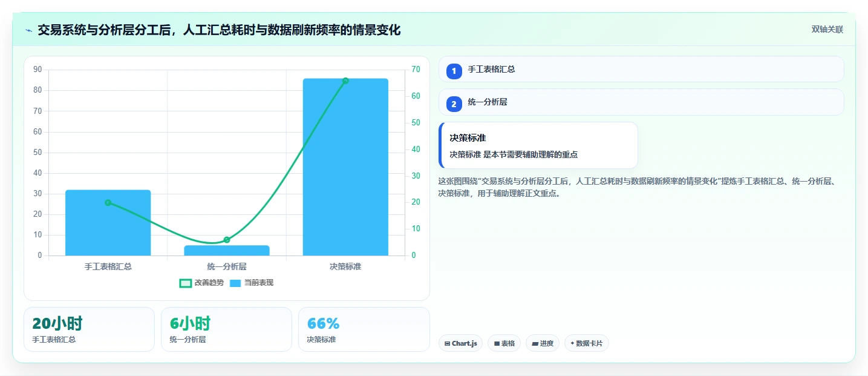Click the 20小时 stat card
The width and height of the screenshot is (868, 376).
coord(90,329)
